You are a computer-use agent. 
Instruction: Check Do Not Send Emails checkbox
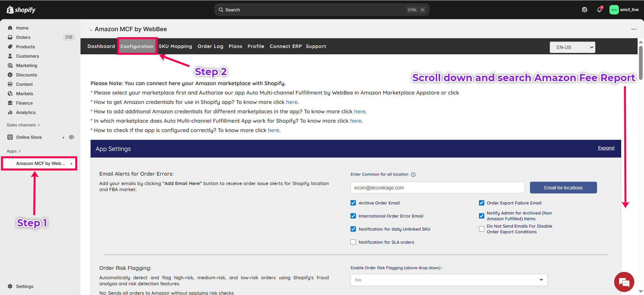click(x=482, y=229)
